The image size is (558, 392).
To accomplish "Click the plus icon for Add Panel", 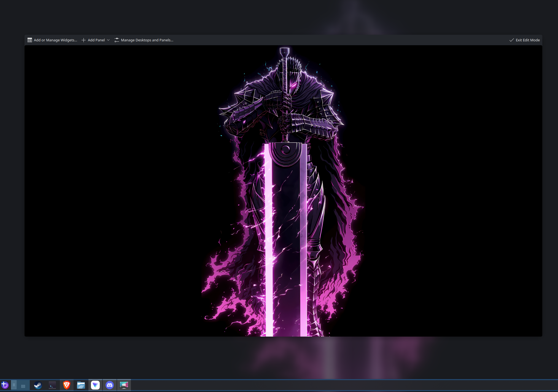I will pyautogui.click(x=83, y=40).
